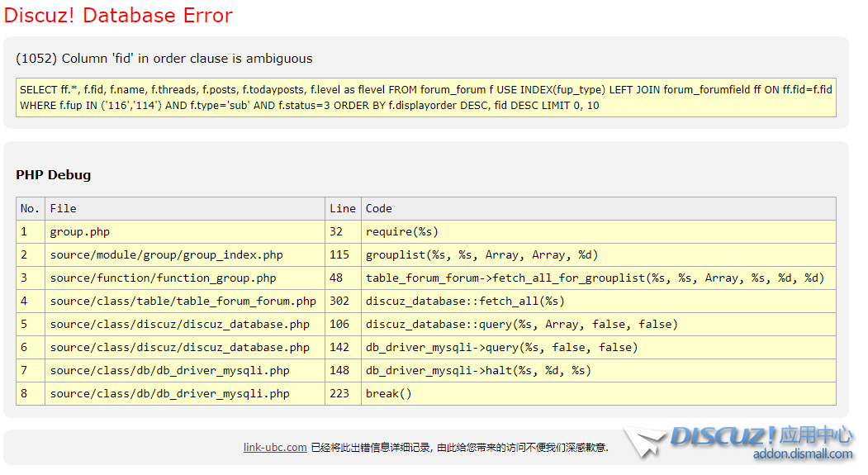Click line number 115 cell
Screen dimensions: 868x475
[343, 255]
